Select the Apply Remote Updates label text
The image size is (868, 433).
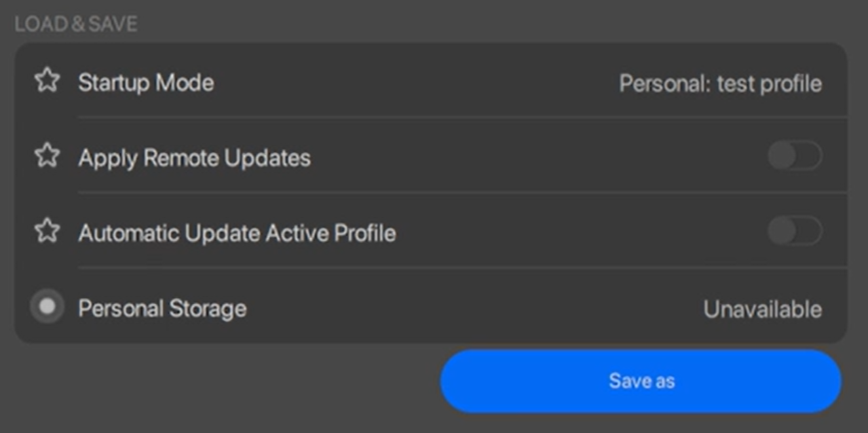194,158
